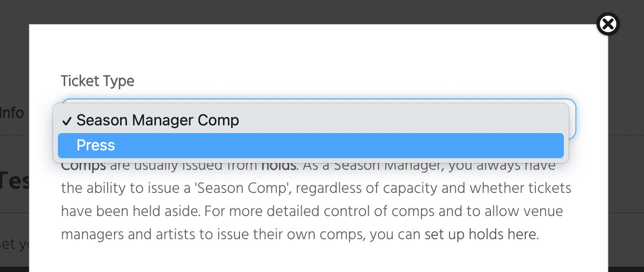
Task: Close the dialog with the X icon
Action: tap(608, 24)
